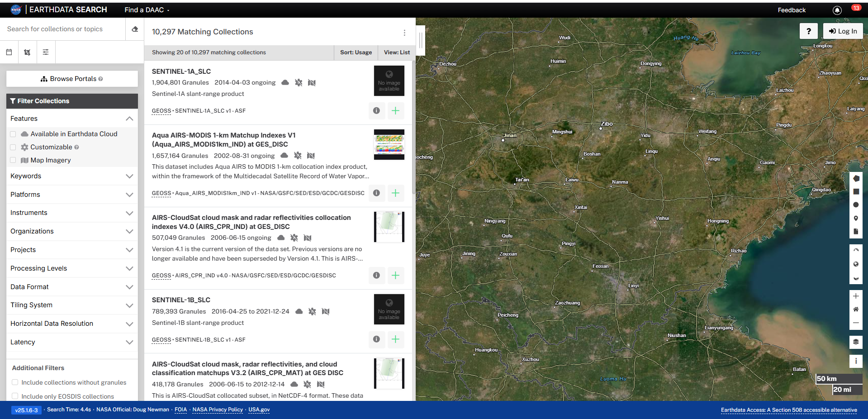Image resolution: width=868 pixels, height=419 pixels.
Task: Open the Feedback link
Action: 792,10
